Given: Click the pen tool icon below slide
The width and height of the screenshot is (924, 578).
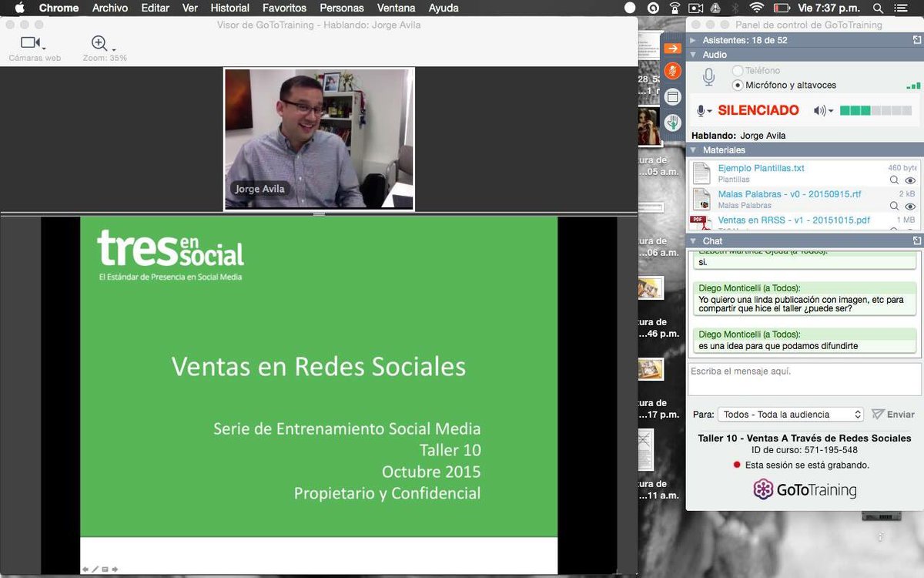Looking at the screenshot, I should [x=95, y=570].
